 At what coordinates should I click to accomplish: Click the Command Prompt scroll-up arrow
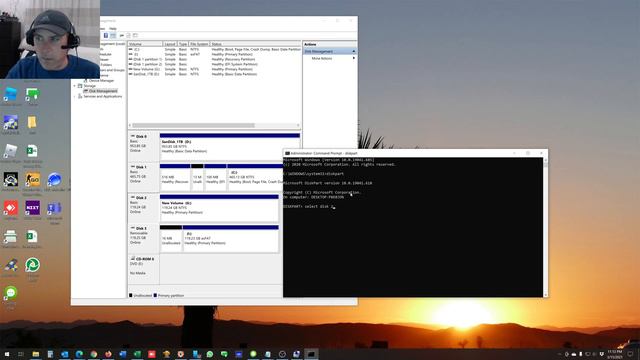[x=546, y=160]
